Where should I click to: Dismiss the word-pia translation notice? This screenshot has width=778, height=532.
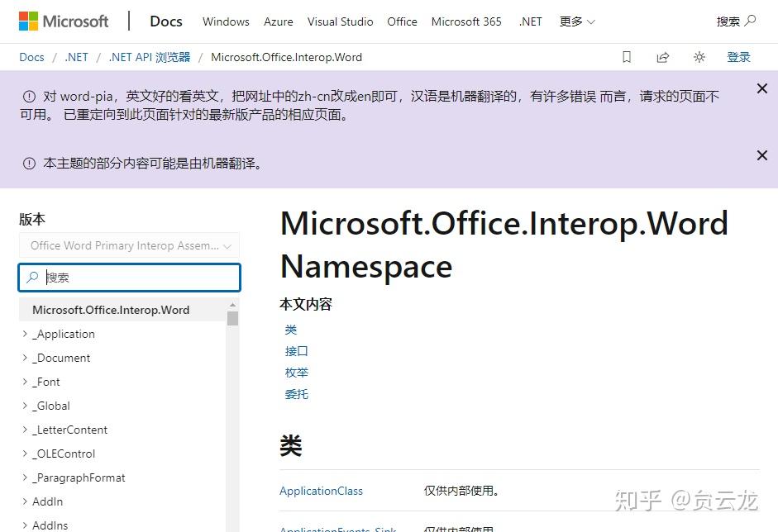(761, 88)
